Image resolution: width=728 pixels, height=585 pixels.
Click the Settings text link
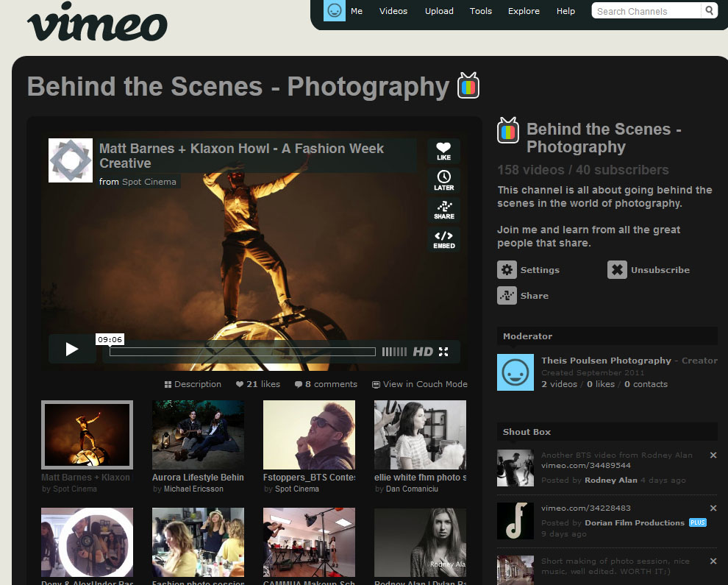pyautogui.click(x=540, y=270)
